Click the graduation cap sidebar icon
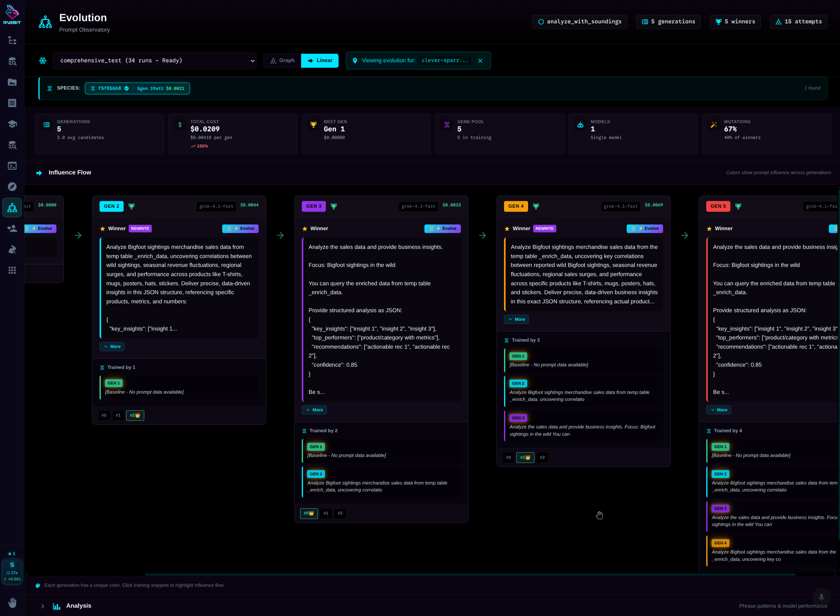This screenshot has width=840, height=616. [x=12, y=124]
